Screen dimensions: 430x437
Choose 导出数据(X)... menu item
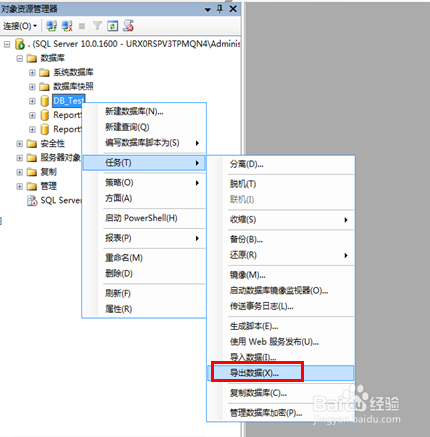(x=281, y=373)
